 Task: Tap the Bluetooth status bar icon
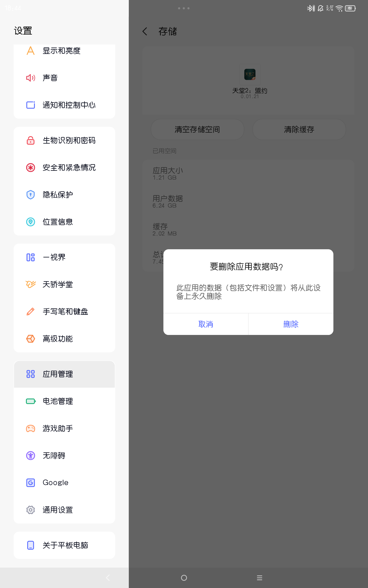pos(311,8)
